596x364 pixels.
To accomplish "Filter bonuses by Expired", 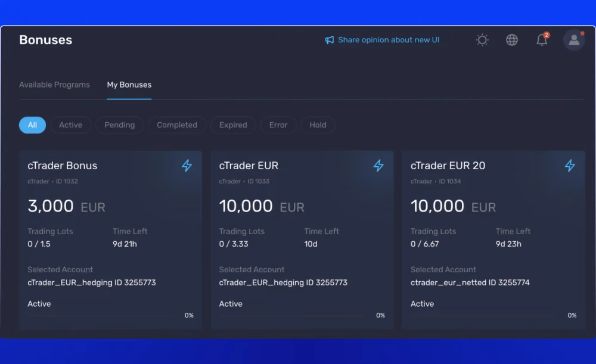I will click(x=233, y=125).
